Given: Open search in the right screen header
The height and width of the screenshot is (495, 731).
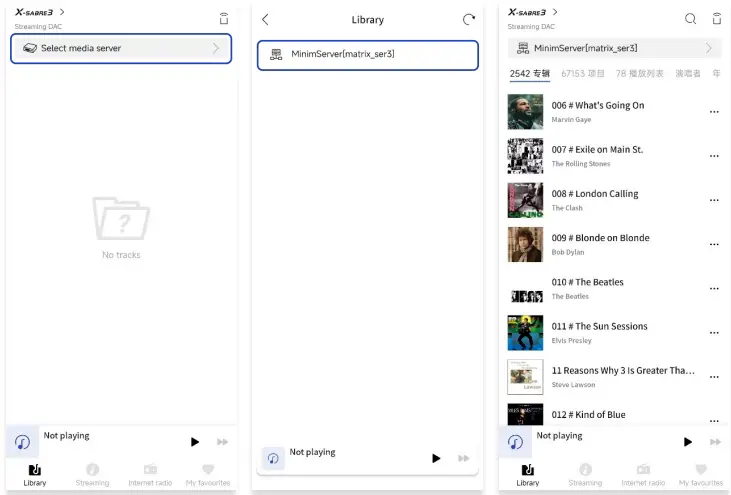Looking at the screenshot, I should pos(690,19).
